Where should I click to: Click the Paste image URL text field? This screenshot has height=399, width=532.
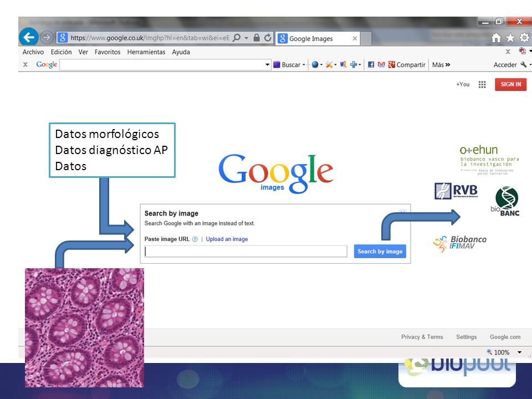tap(246, 252)
